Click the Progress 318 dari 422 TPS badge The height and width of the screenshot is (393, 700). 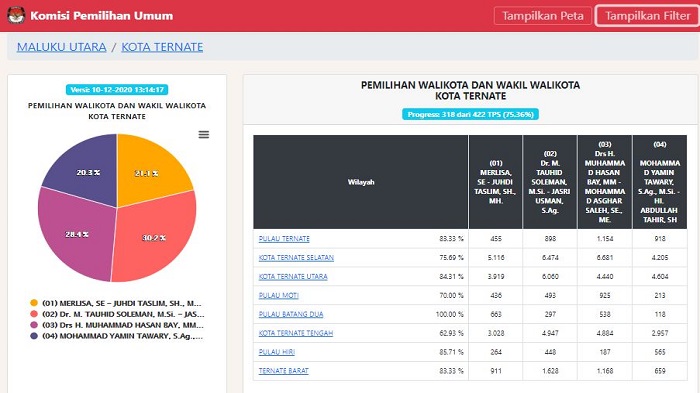(471, 114)
